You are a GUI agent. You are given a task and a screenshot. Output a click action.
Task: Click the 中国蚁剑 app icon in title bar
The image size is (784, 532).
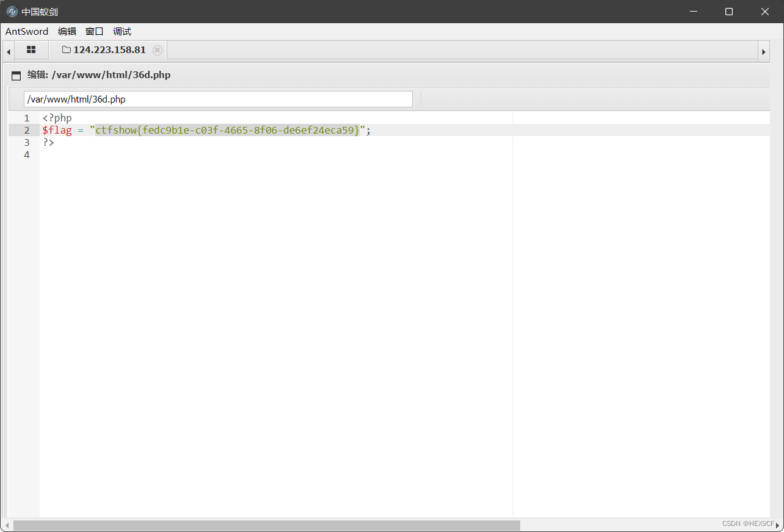pyautogui.click(x=12, y=12)
